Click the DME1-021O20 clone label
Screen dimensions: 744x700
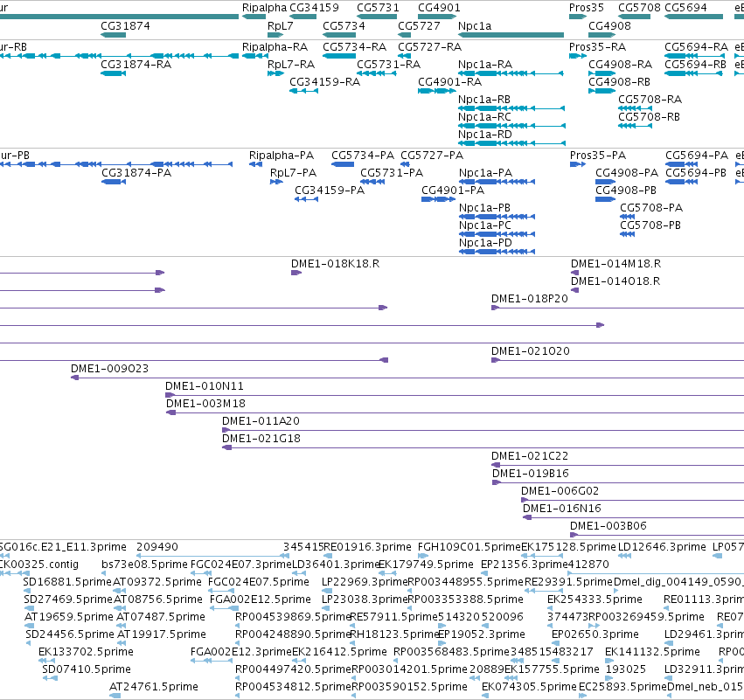click(x=531, y=351)
